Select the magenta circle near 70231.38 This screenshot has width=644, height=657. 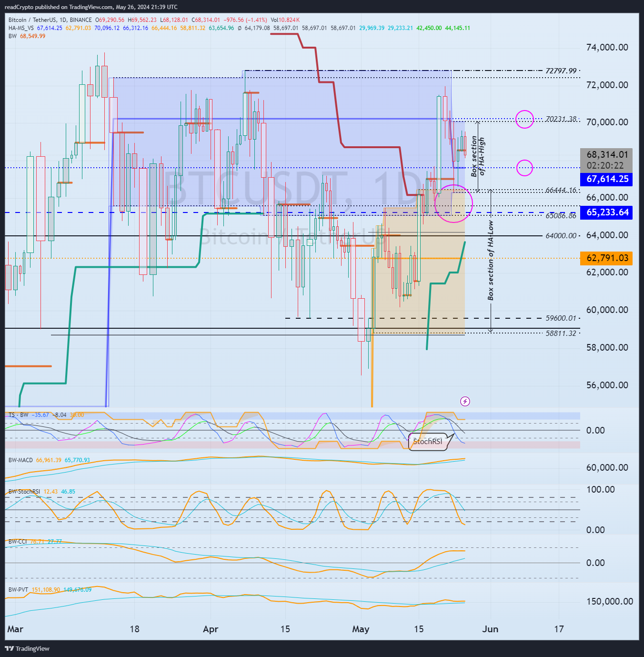coord(524,119)
